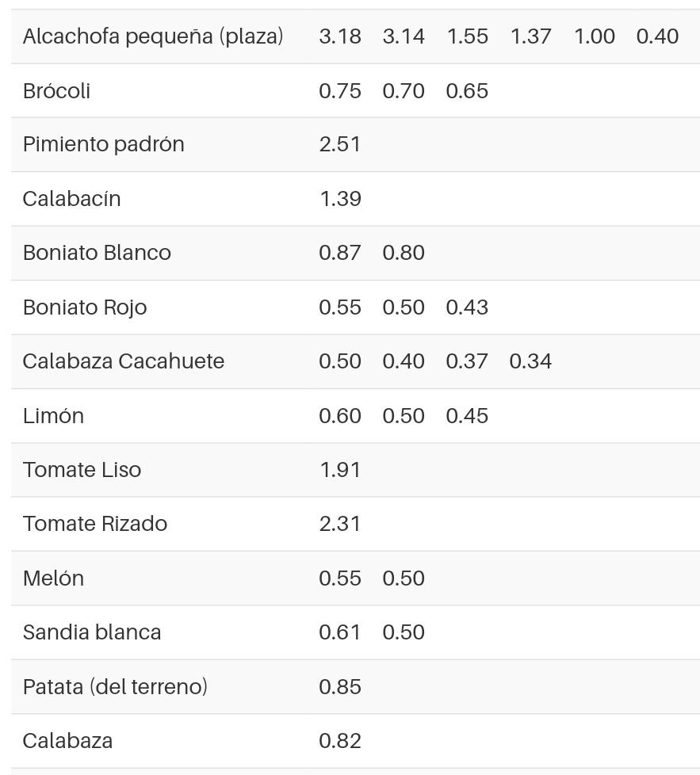
Task: Click the Limón product name
Action: (x=53, y=416)
